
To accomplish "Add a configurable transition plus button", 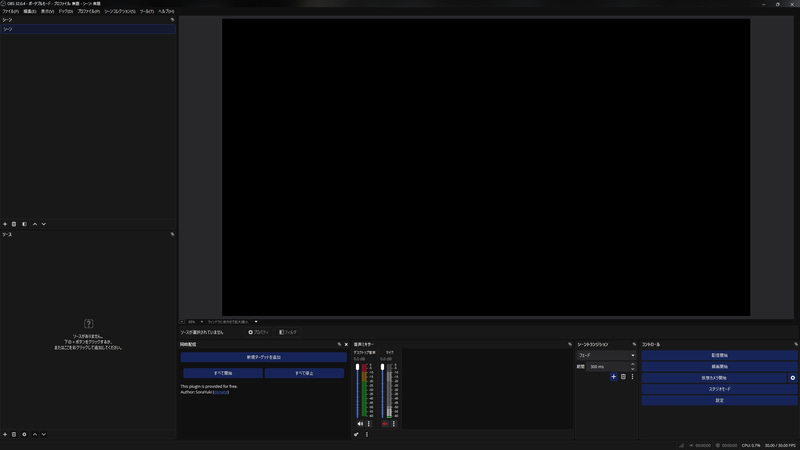I will (614, 377).
